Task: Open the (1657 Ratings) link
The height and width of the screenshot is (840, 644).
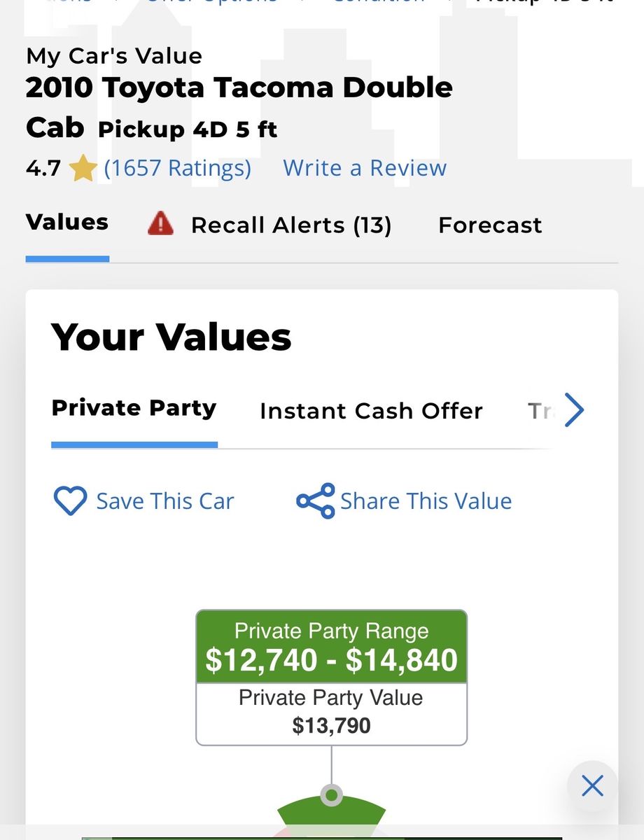Action: tap(177, 169)
